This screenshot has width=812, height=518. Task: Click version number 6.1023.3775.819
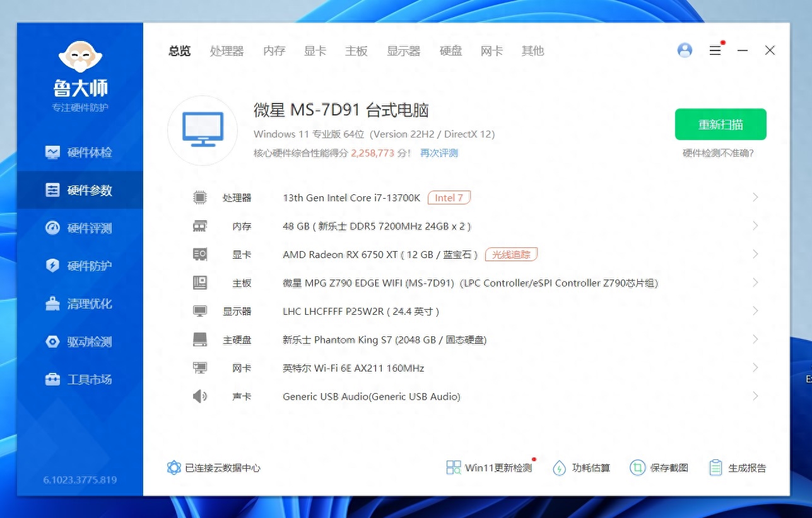(x=80, y=480)
